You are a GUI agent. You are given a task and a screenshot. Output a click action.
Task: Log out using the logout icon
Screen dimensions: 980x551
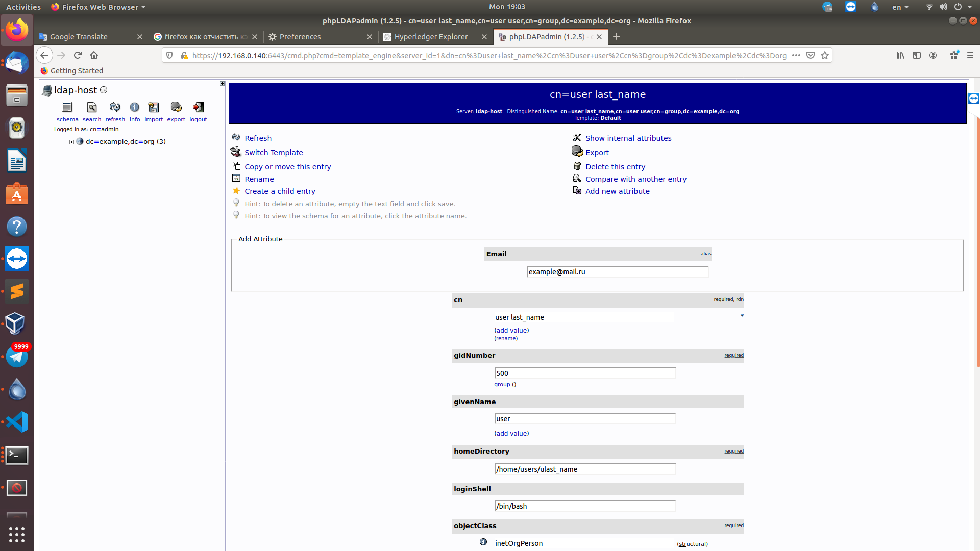click(x=198, y=107)
